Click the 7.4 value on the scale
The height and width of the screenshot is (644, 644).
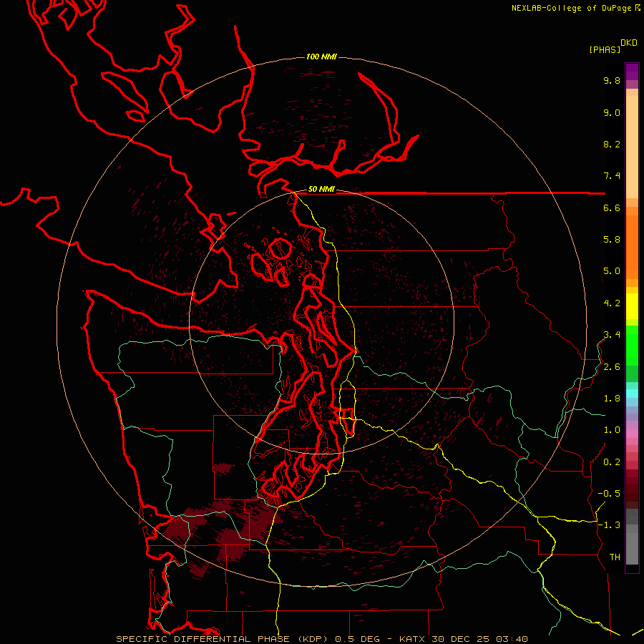click(x=612, y=176)
